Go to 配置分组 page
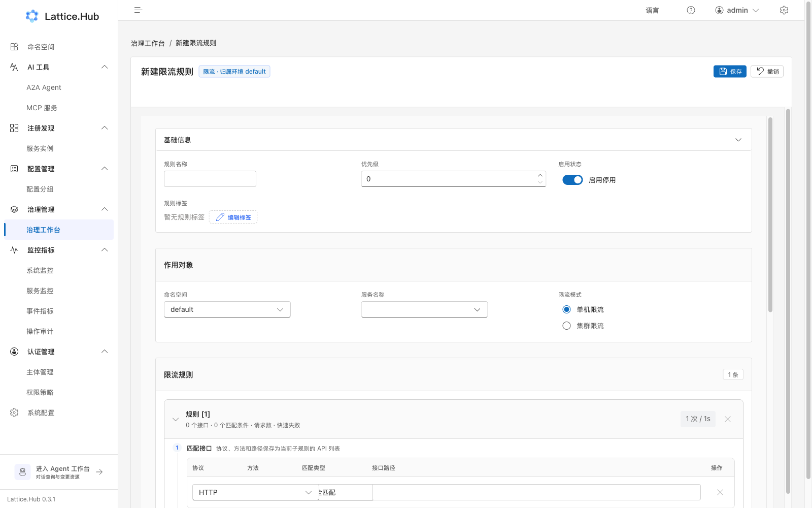This screenshot has height=508, width=812. pos(59,189)
